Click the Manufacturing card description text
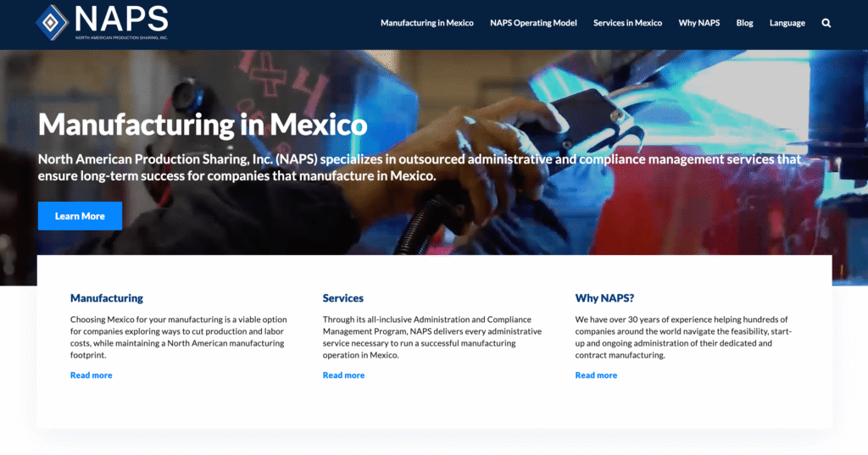The height and width of the screenshot is (455, 868). click(179, 337)
